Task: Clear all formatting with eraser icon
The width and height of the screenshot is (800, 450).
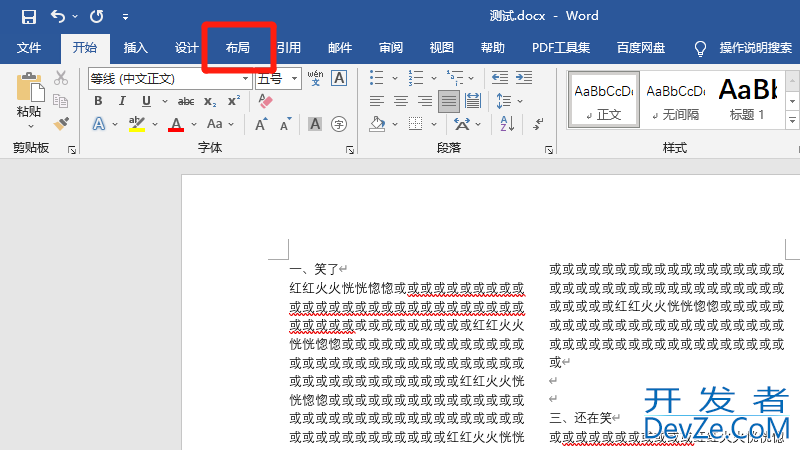Action: pyautogui.click(x=265, y=101)
